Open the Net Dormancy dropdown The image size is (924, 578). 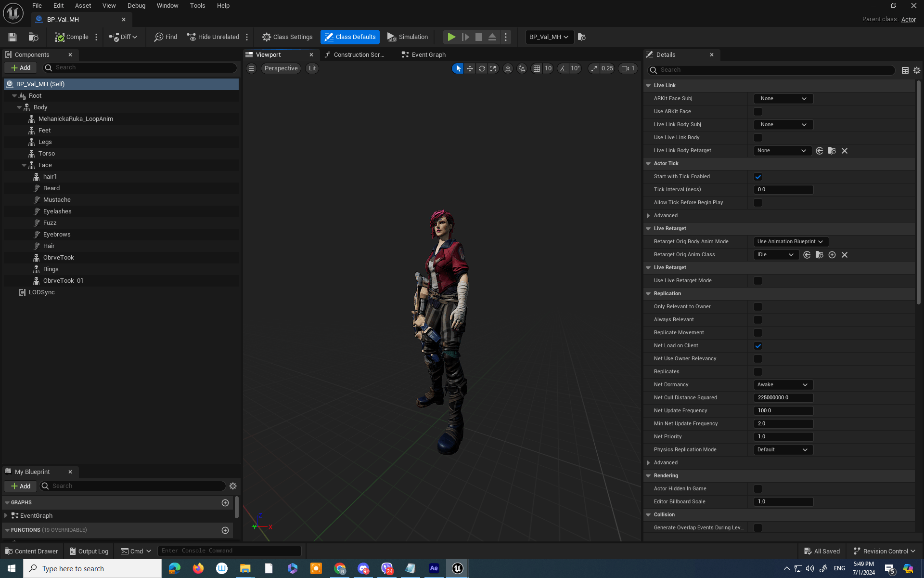tap(783, 385)
